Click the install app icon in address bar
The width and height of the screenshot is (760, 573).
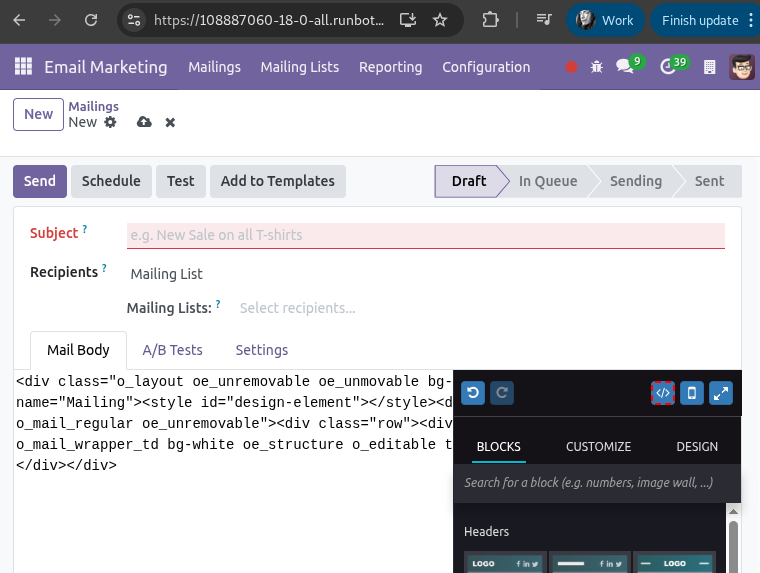pos(408,20)
